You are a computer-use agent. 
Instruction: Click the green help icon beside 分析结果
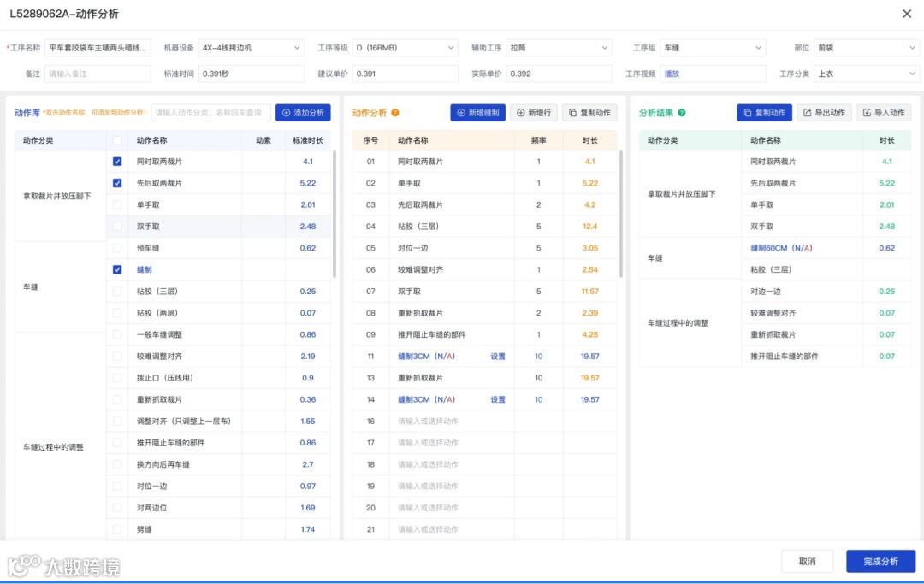(x=682, y=113)
